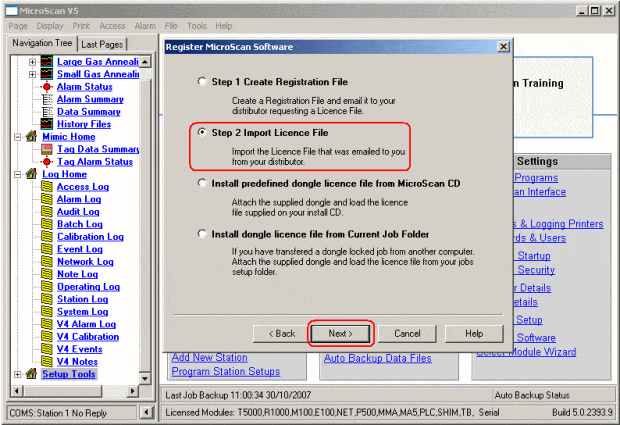Click the V4 Alarm Log yellow icon
The height and width of the screenshot is (425, 620).
coord(47,324)
